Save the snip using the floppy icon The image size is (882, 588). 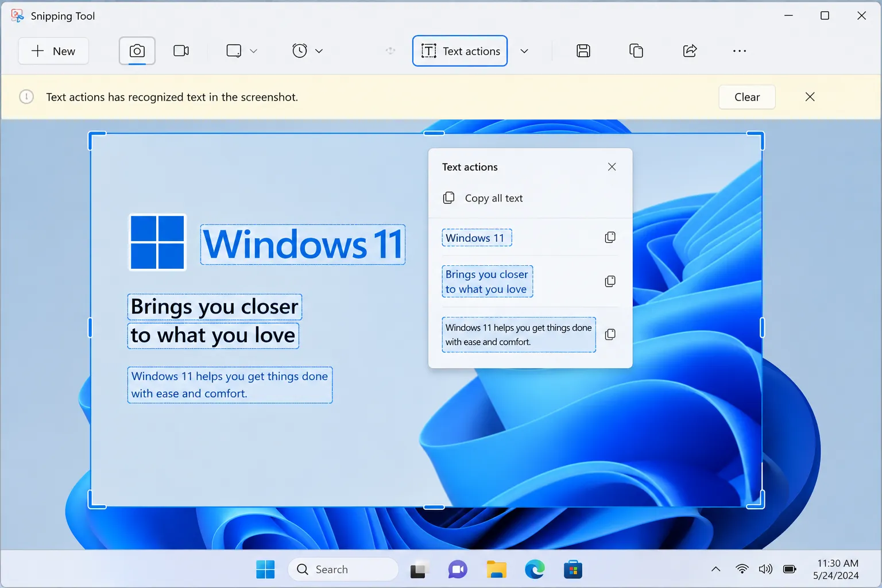[x=583, y=51]
